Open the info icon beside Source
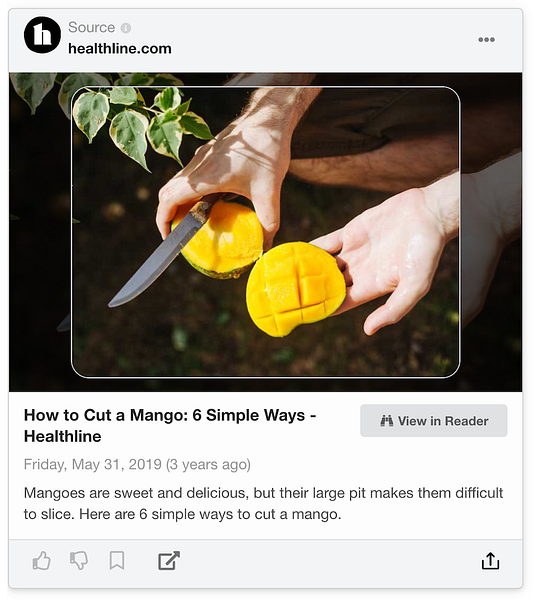 (x=126, y=28)
